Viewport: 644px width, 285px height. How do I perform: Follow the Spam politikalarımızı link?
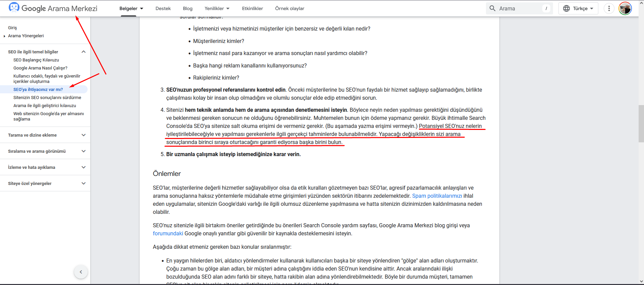pyautogui.click(x=437, y=196)
